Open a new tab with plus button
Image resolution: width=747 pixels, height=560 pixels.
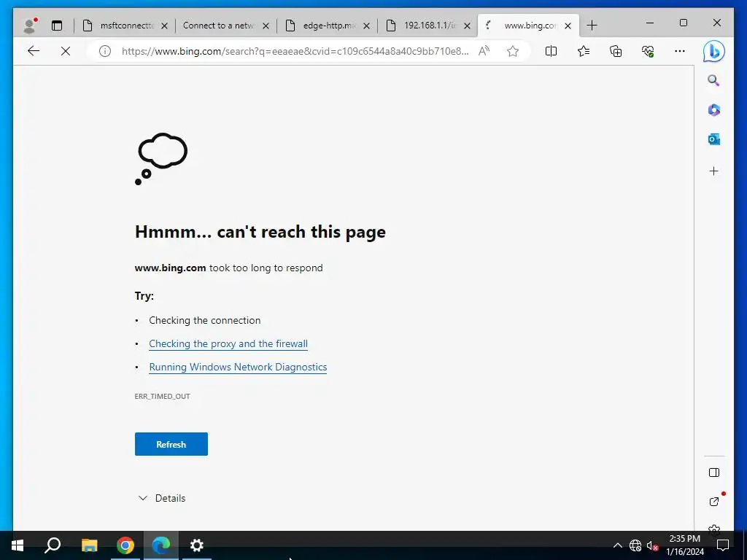[x=592, y=26]
